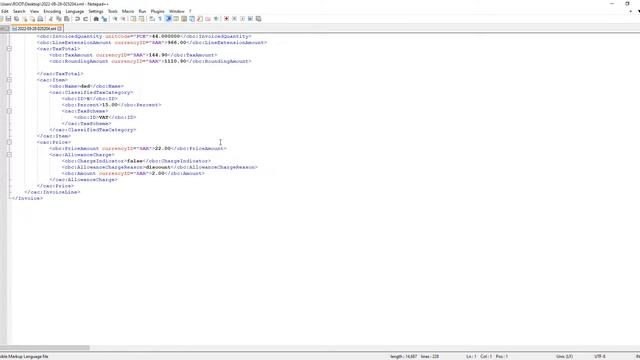
Task: Click the Unix (LF) status bar field
Action: (564, 356)
